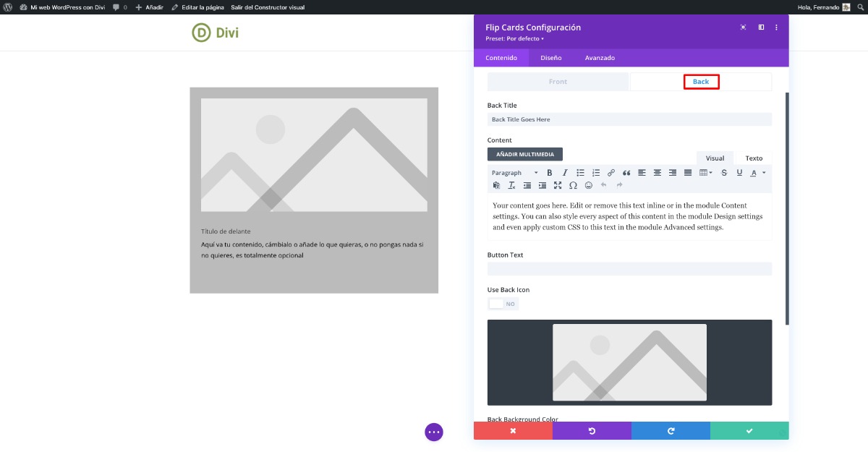Switch to the Diseño tab
This screenshot has height=452, width=868.
pos(550,58)
